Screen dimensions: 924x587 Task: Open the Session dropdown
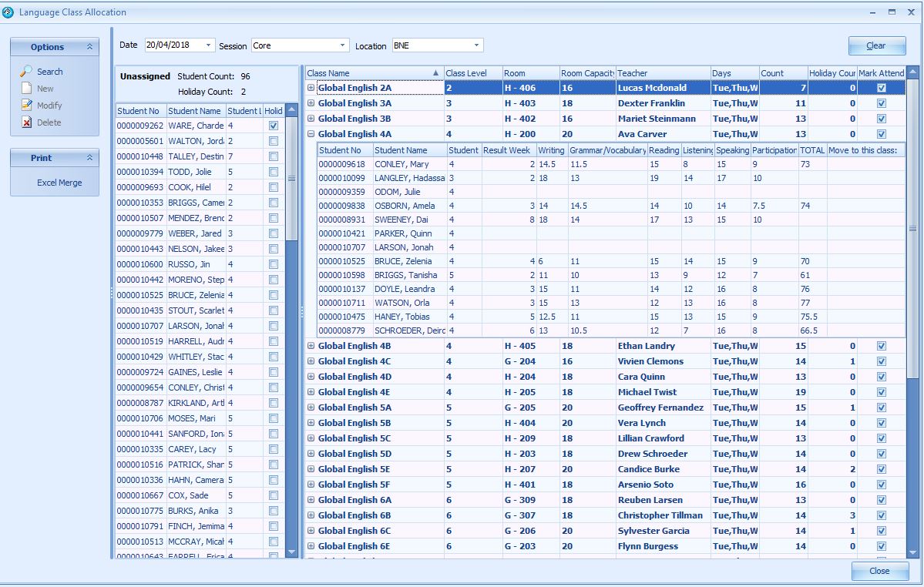click(x=343, y=45)
